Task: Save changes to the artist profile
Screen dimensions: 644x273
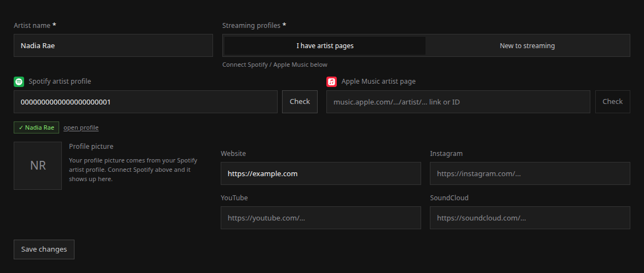Action: click(x=44, y=249)
